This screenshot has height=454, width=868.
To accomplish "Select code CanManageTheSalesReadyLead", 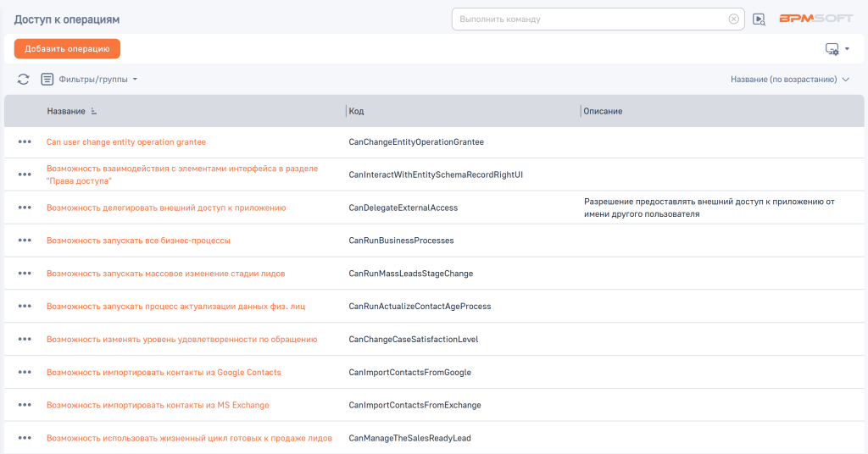I will pos(409,438).
